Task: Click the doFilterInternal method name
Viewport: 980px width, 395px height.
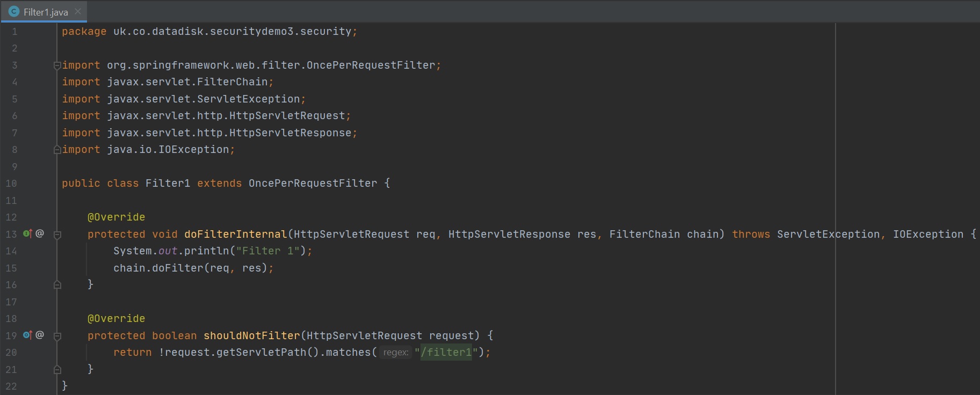Action: 235,235
